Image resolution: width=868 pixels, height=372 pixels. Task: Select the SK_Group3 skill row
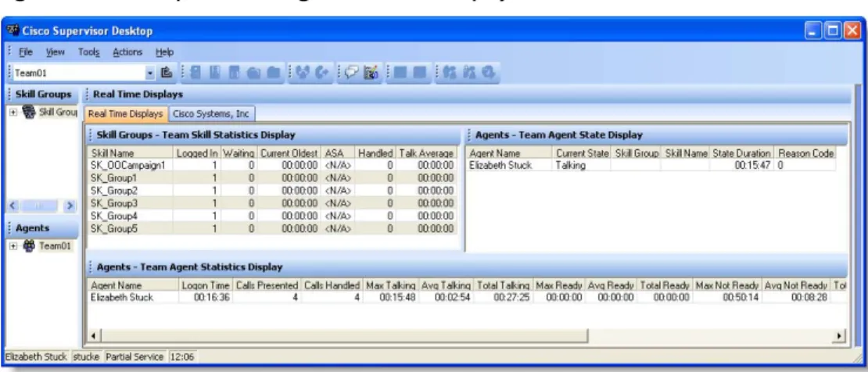tap(273, 203)
